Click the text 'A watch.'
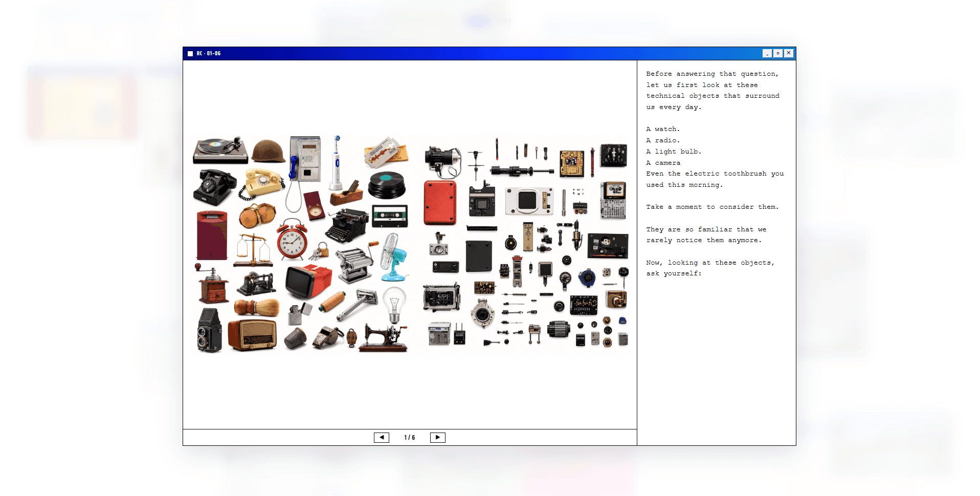980x496 pixels. point(663,129)
